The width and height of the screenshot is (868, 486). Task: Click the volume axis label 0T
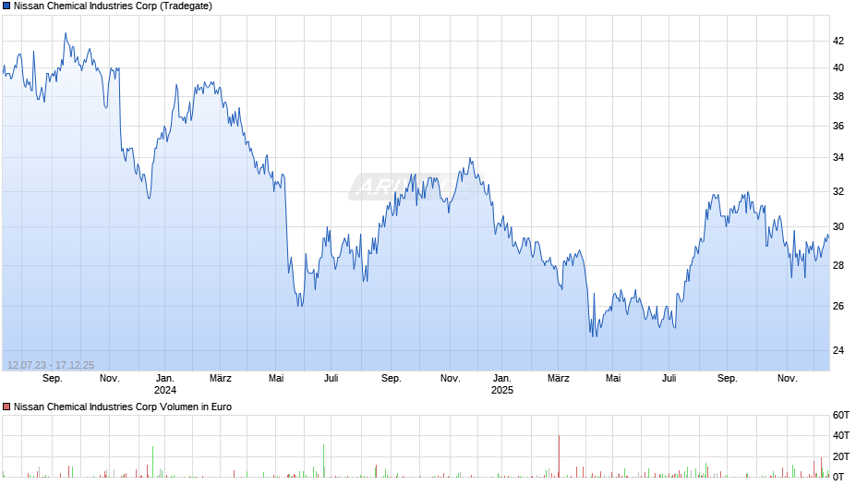click(838, 477)
